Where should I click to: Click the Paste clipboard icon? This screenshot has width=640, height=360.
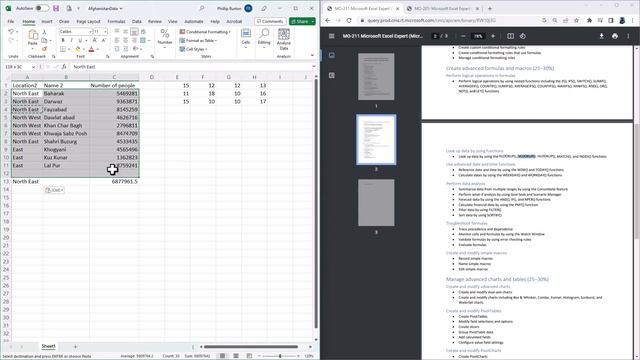point(33,36)
